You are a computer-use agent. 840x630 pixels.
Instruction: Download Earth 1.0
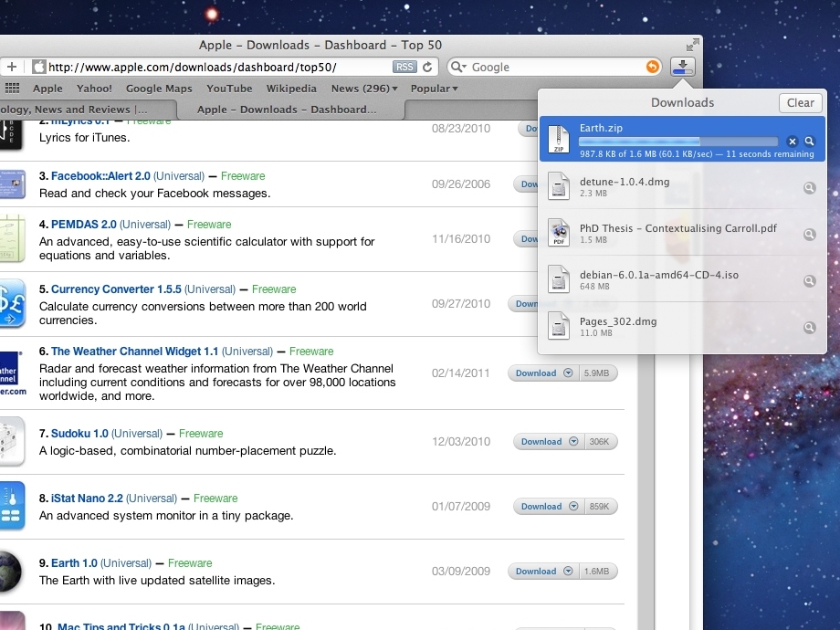536,571
